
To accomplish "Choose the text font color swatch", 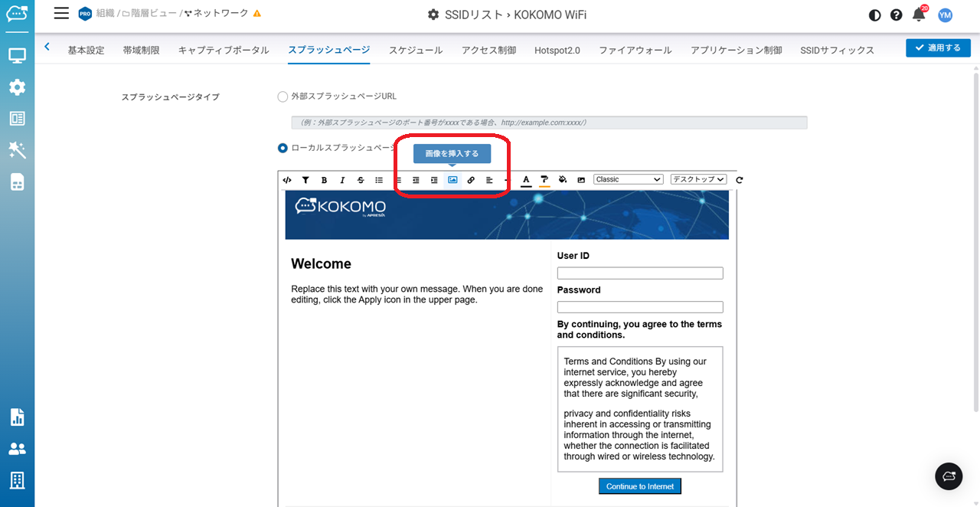I will tap(526, 180).
